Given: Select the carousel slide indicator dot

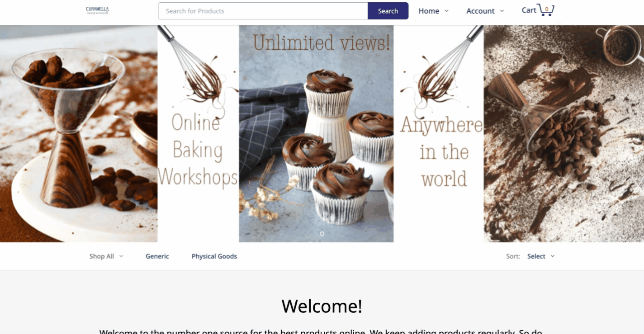Looking at the screenshot, I should click(x=322, y=234).
